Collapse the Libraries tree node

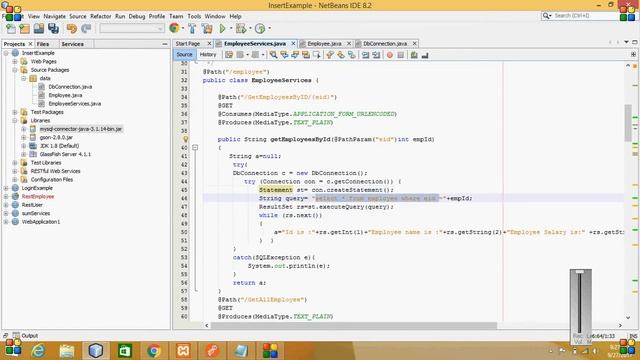(x=15, y=120)
